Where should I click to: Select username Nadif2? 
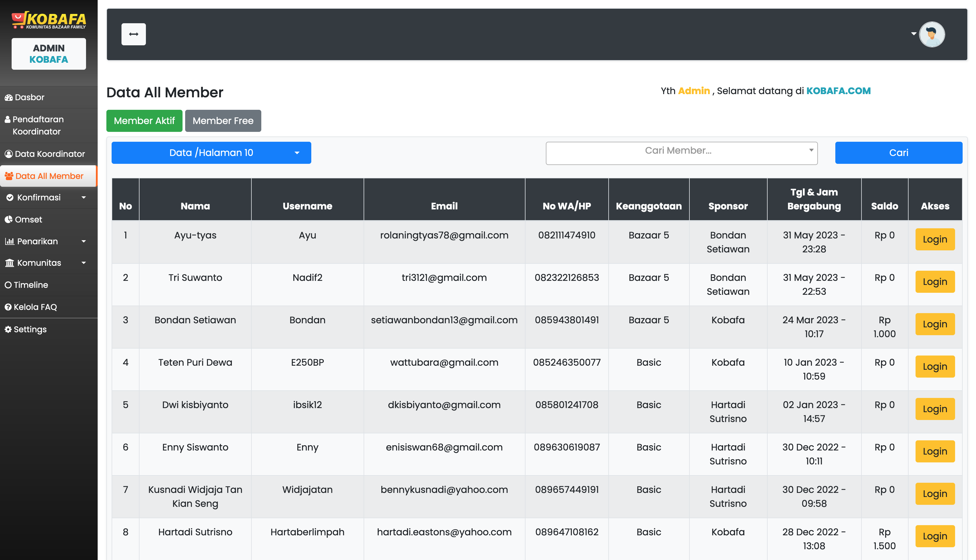[x=308, y=278]
